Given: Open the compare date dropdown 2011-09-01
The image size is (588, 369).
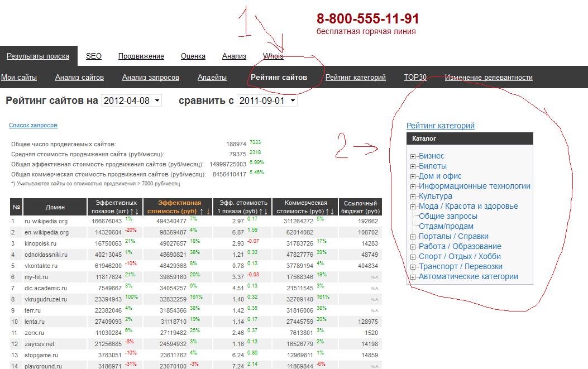Looking at the screenshot, I should (x=267, y=100).
